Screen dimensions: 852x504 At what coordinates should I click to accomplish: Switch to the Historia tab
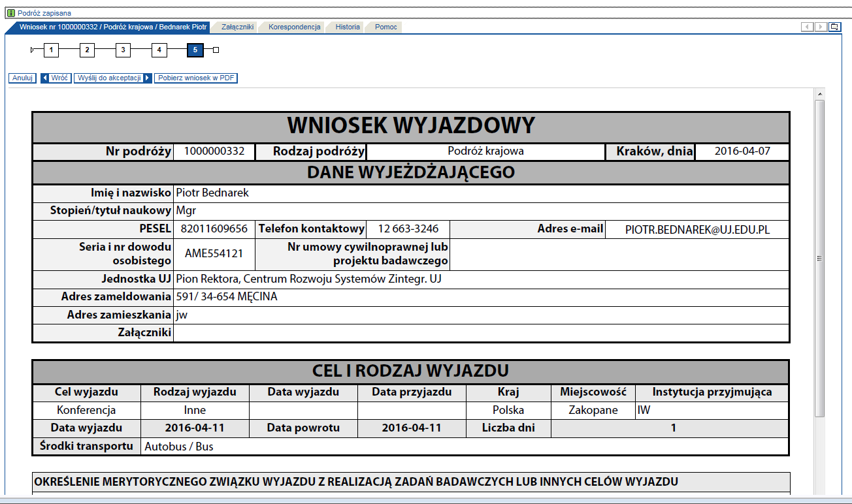point(348,27)
